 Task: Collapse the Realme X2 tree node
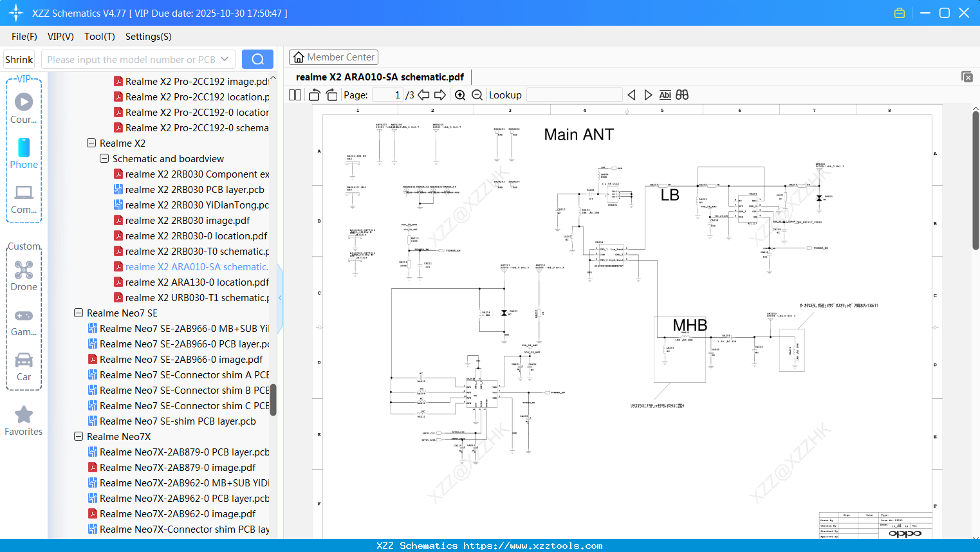(91, 143)
